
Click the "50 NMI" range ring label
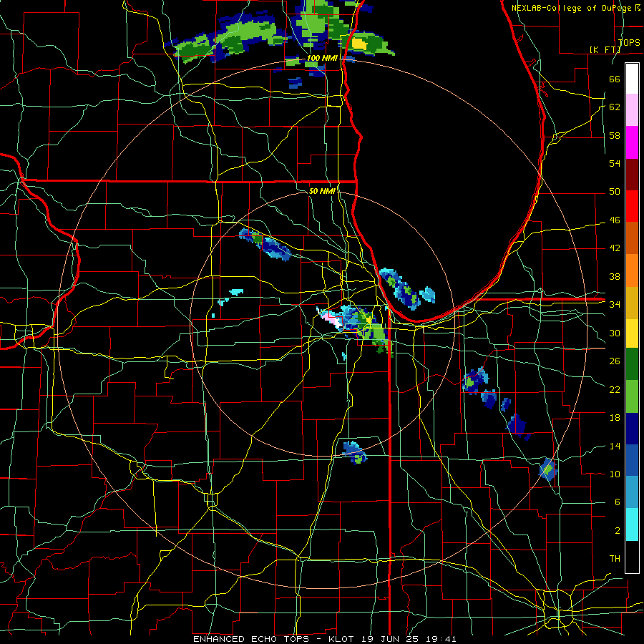pos(321,191)
